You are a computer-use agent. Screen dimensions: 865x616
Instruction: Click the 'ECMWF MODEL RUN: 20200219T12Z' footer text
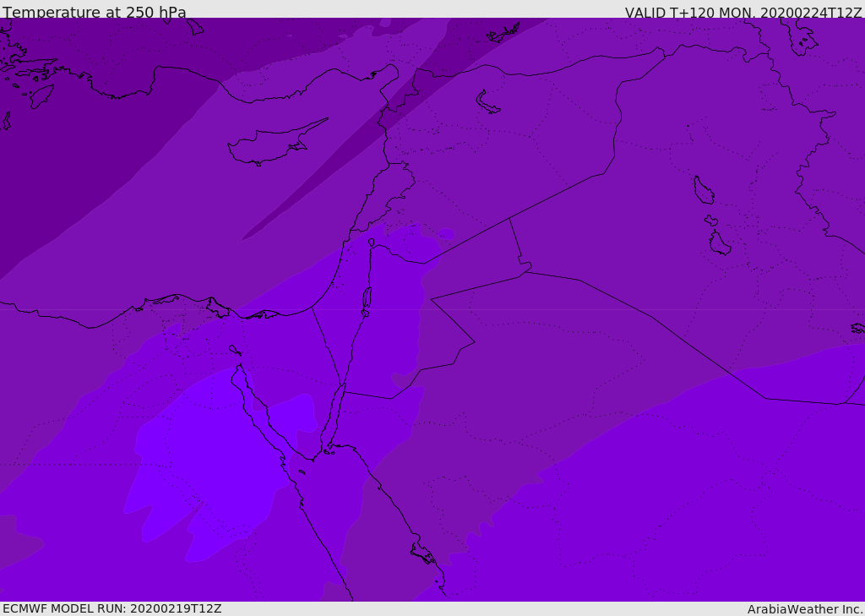point(112,608)
